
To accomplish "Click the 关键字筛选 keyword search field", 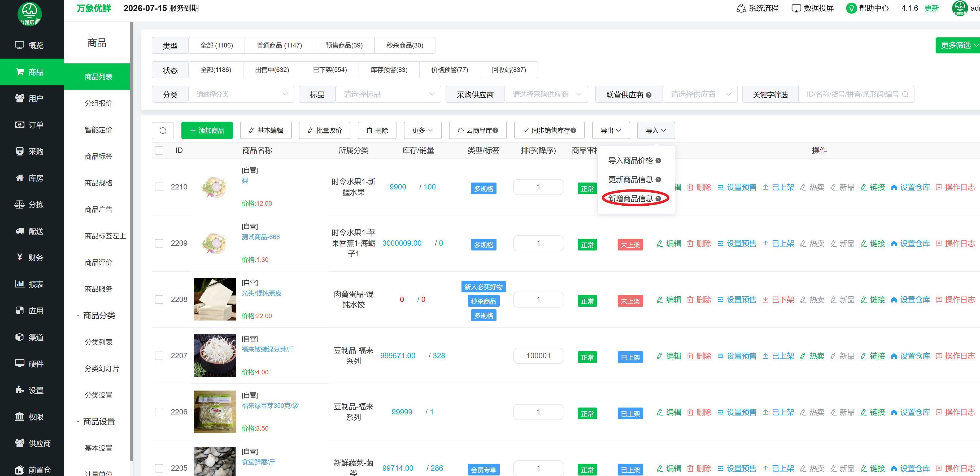I will (x=856, y=94).
